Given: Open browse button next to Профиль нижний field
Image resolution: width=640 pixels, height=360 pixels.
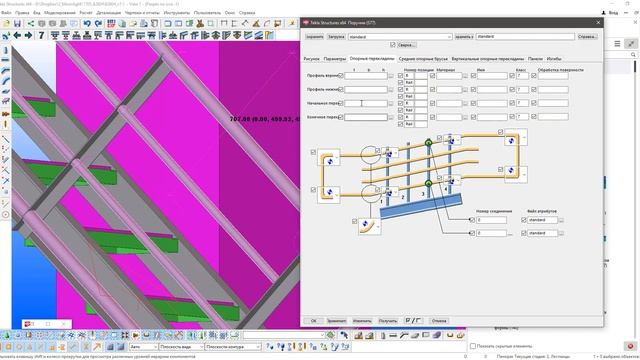Looking at the screenshot, I should click(x=391, y=90).
